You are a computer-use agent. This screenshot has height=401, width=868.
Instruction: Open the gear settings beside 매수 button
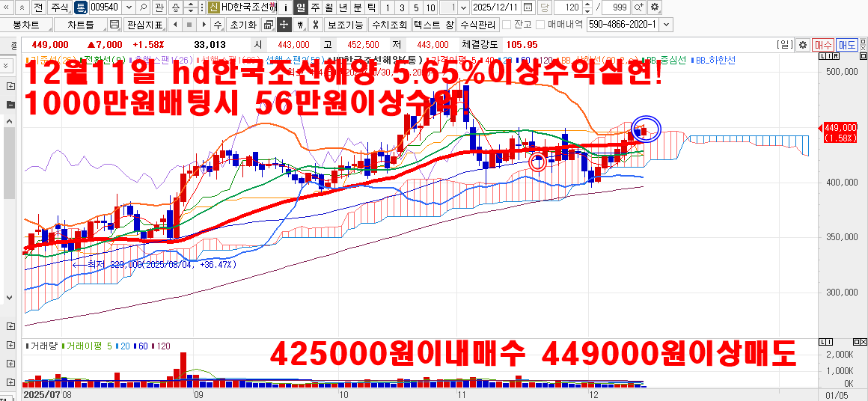coord(803,45)
